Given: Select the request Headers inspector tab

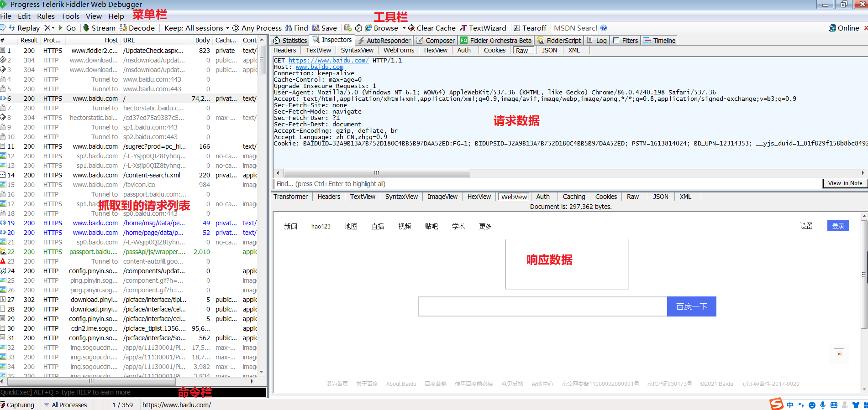Looking at the screenshot, I should pos(284,50).
